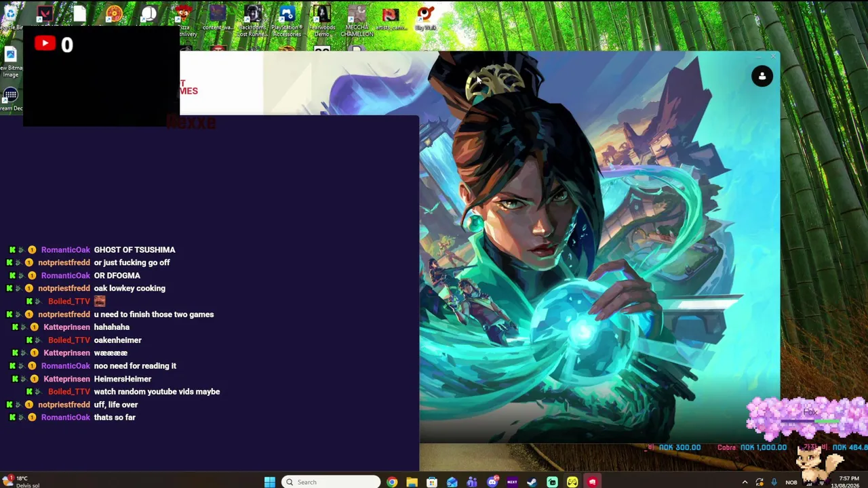Open File Explorer from the taskbar
The width and height of the screenshot is (868, 488).
pos(412,482)
